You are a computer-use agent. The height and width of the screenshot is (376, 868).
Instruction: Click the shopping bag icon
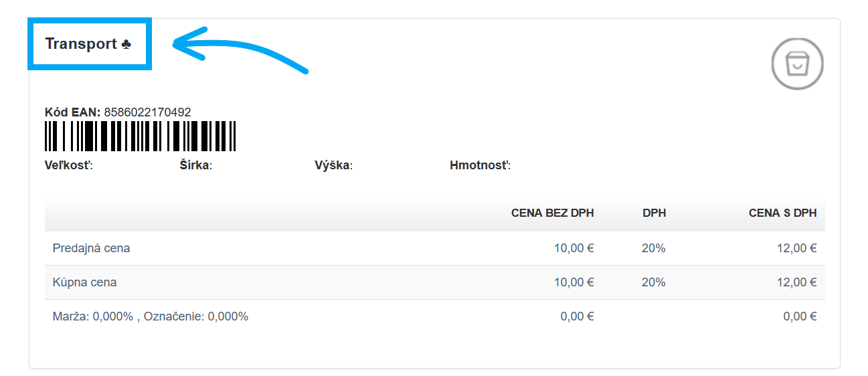point(797,64)
